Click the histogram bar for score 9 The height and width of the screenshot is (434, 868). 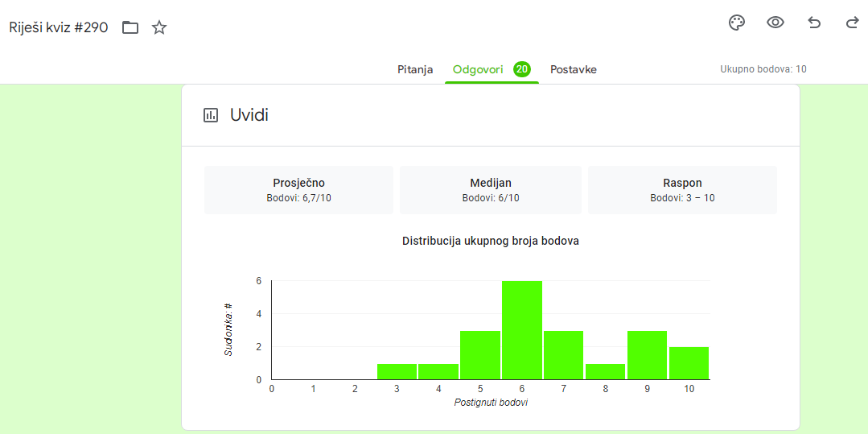tap(647, 355)
